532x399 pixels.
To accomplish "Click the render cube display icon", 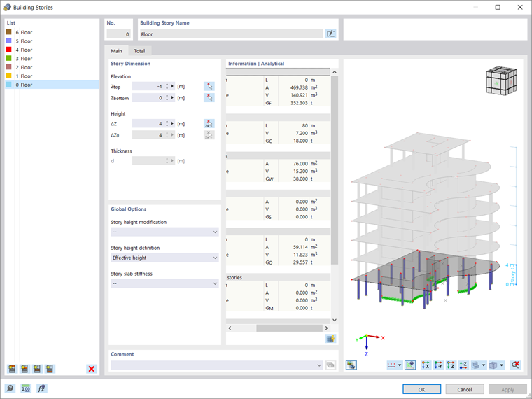I will 493,365.
